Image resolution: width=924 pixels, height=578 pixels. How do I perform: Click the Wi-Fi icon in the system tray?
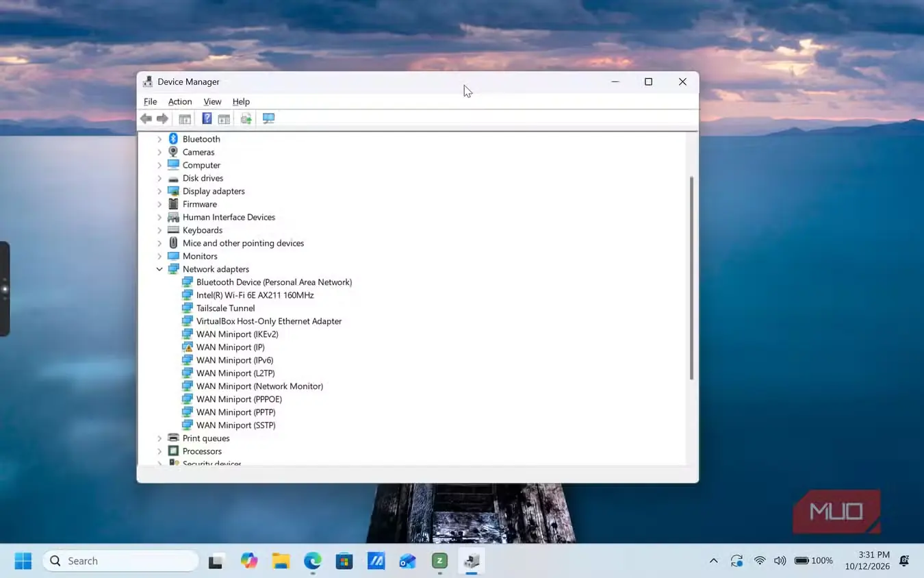click(760, 561)
